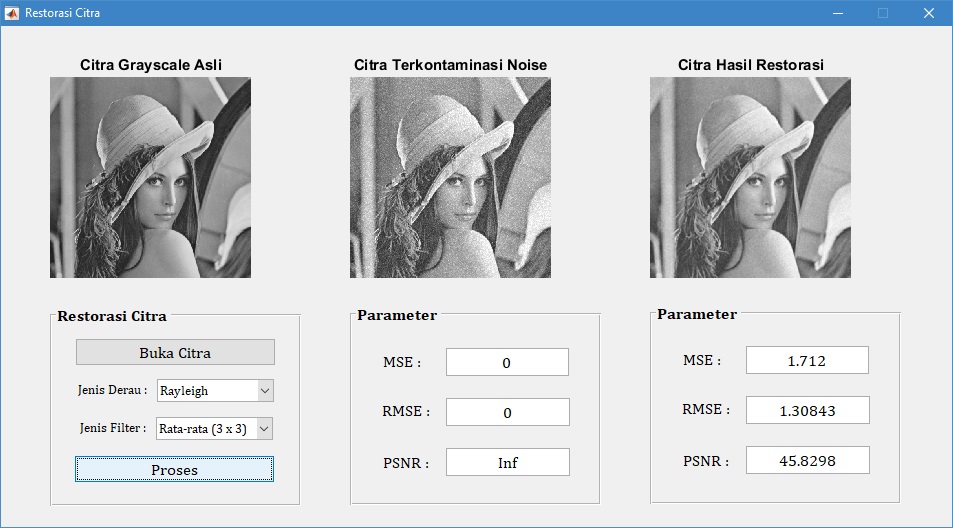The height and width of the screenshot is (528, 953).
Task: Click the PSNR field showing 45.8298
Action: (807, 460)
